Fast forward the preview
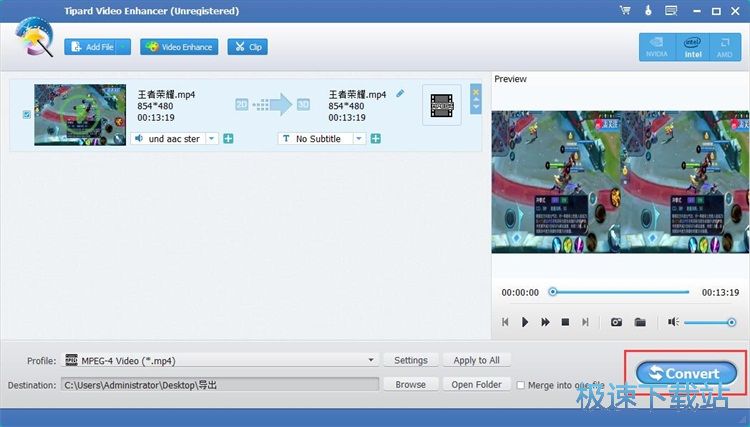The width and height of the screenshot is (750, 427). pos(545,322)
